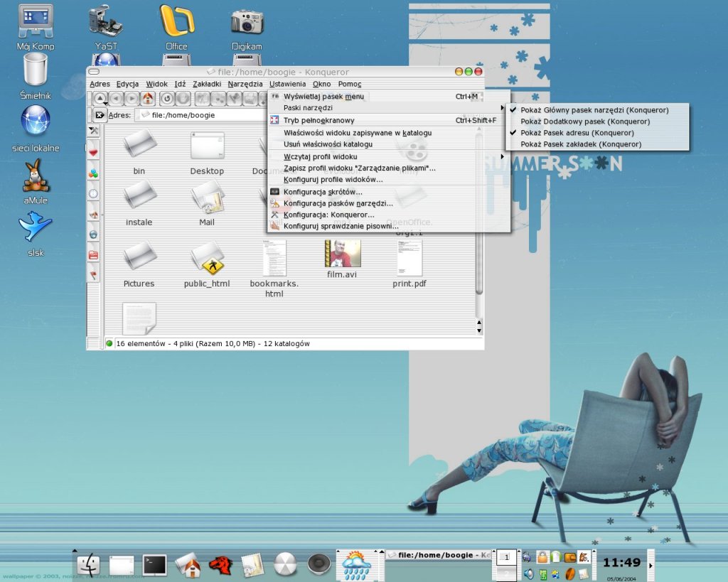Viewport: 728px width, 582px height.
Task: Go to Home folder via toolbar house icon
Action: 148,98
